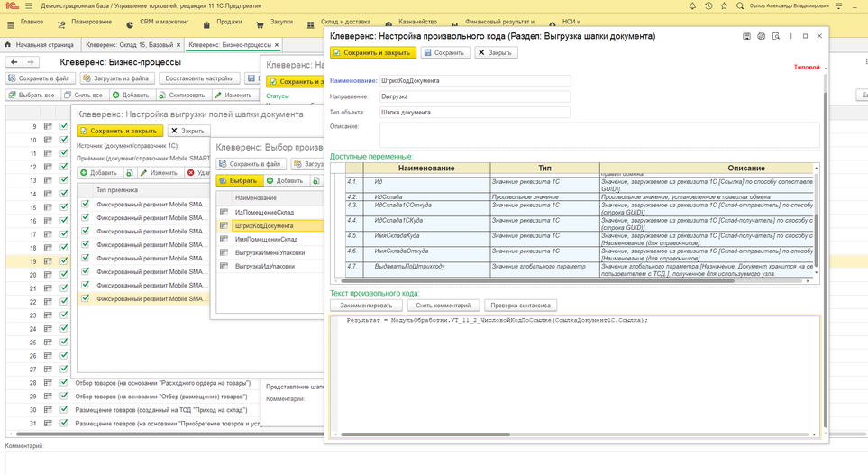Viewport: 868px width, 475px height.
Task: Open the history clock icon
Action: (708, 6)
